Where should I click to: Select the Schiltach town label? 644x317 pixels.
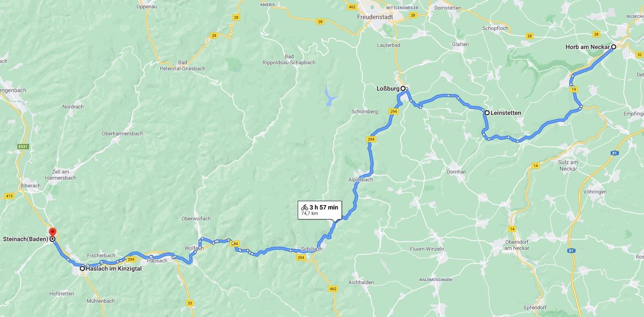point(312,249)
